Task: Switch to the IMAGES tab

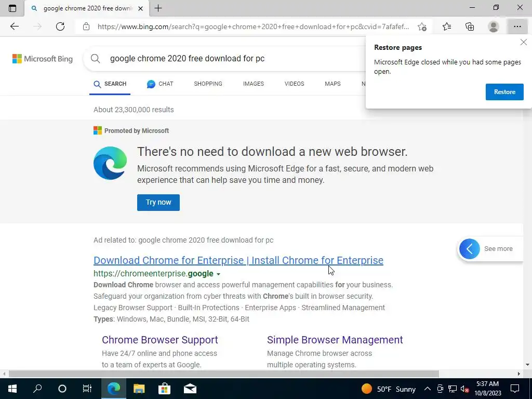Action: (254, 84)
